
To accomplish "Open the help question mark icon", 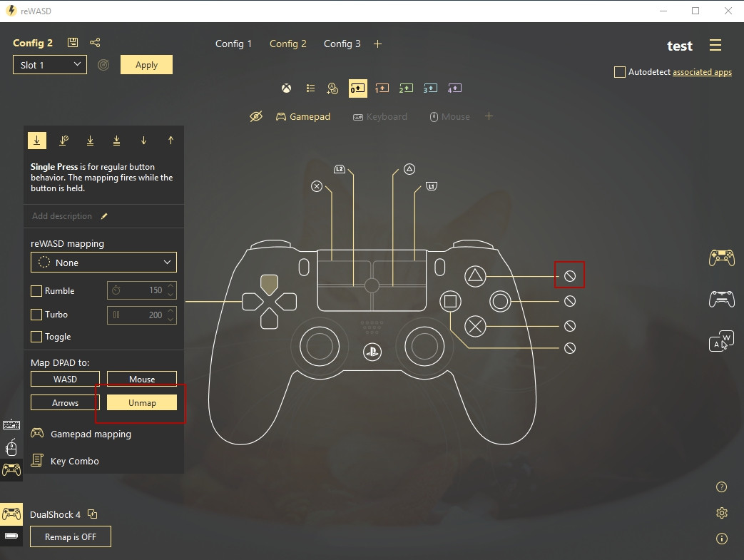I will point(721,487).
